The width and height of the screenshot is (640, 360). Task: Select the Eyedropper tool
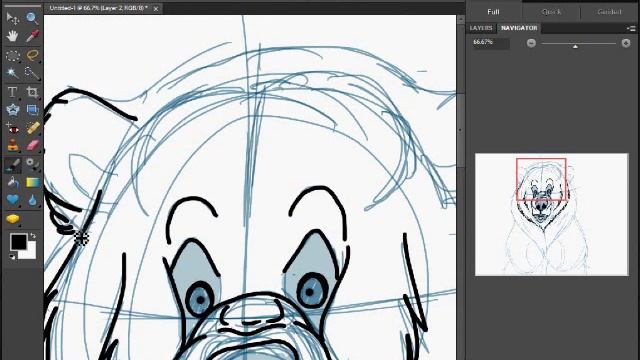(x=32, y=36)
